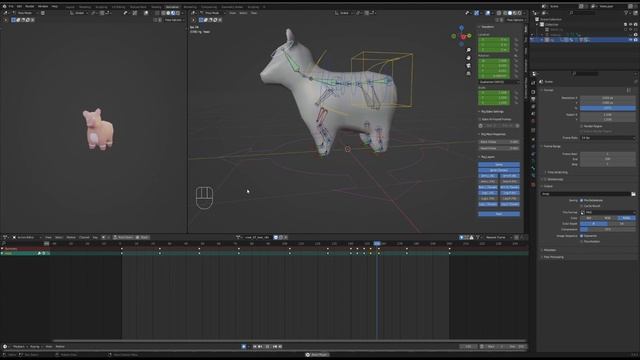The width and height of the screenshot is (640, 360).
Task: Select RGB color mode button
Action: pyautogui.click(x=607, y=218)
